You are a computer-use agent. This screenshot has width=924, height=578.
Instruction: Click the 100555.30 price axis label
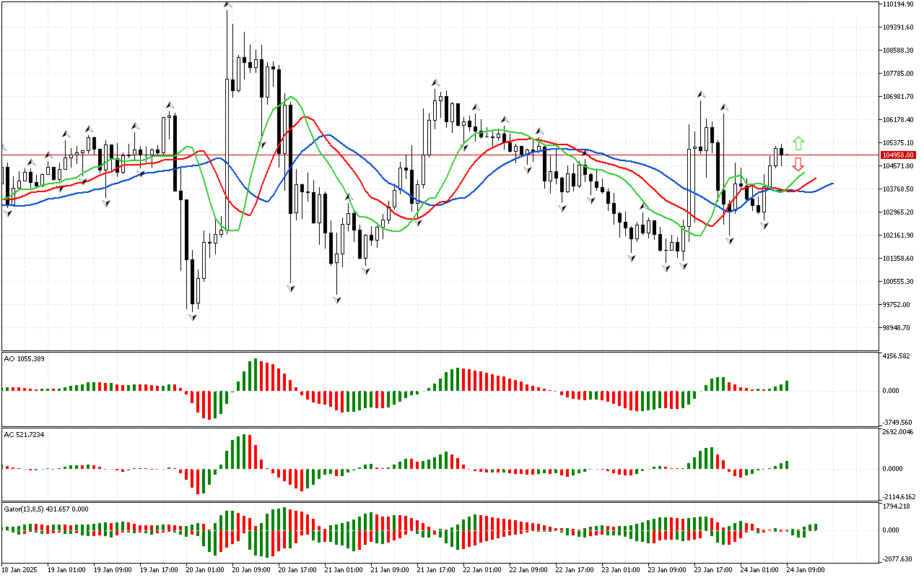coord(899,282)
